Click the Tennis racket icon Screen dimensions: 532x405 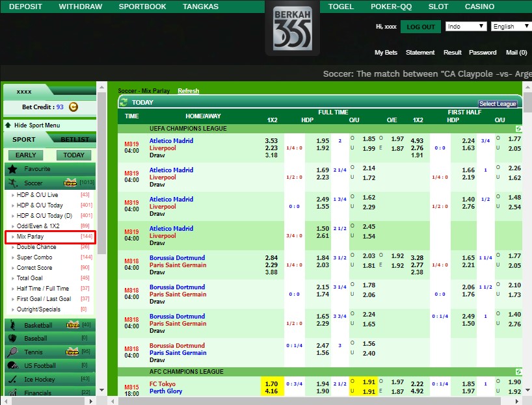click(13, 352)
